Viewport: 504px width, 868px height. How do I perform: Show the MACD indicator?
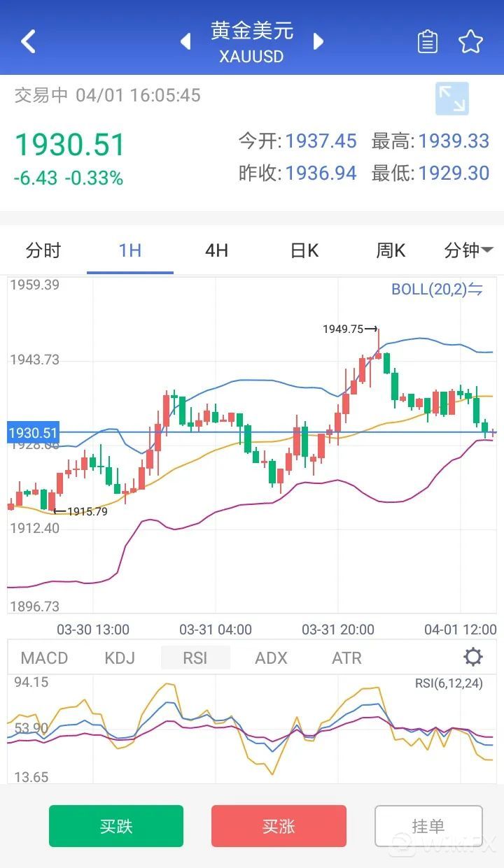point(44,658)
